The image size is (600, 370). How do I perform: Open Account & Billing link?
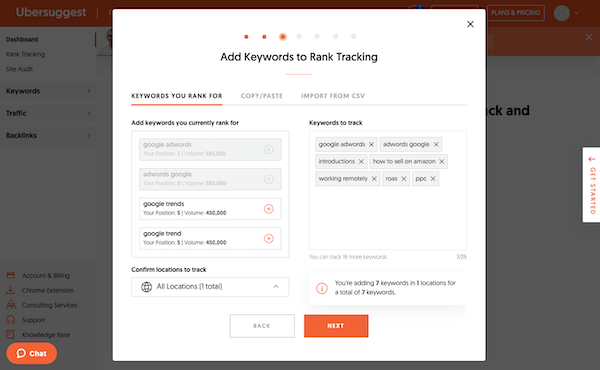[x=46, y=275]
